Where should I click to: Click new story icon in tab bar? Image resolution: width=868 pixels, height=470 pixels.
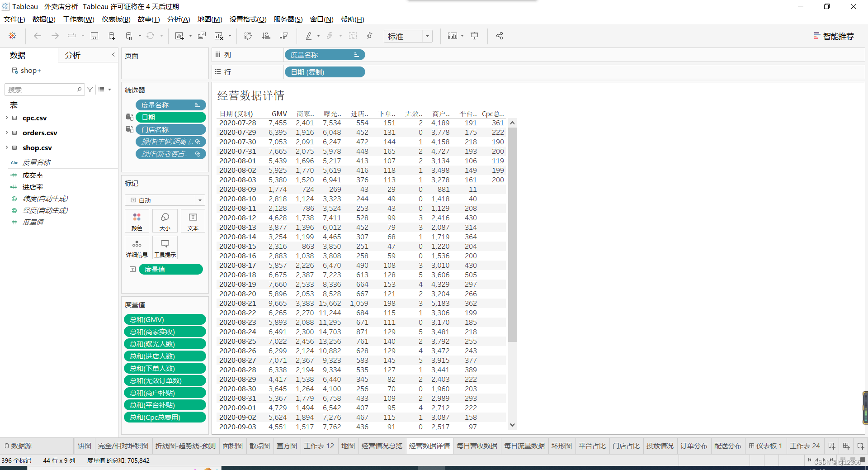pyautogui.click(x=860, y=446)
